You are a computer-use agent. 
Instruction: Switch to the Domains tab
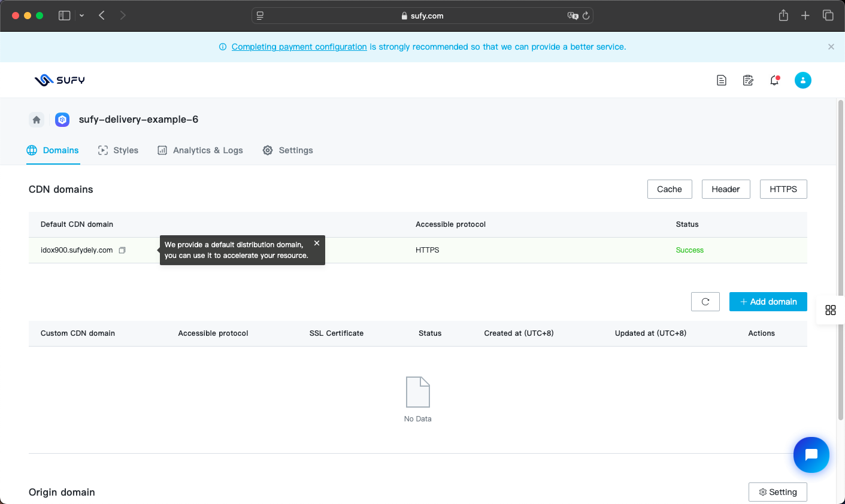click(53, 150)
